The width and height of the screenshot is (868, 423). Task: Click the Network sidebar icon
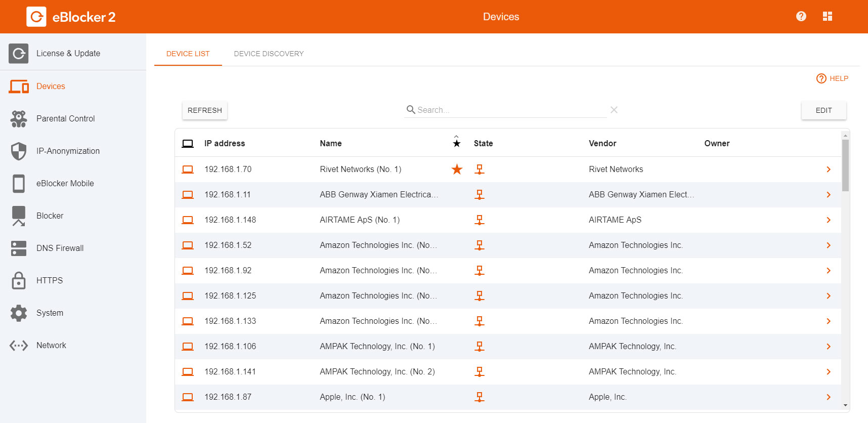point(19,346)
